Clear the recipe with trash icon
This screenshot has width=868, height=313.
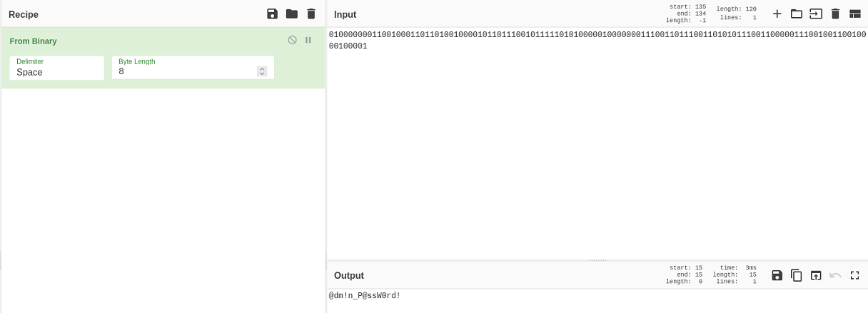pyautogui.click(x=311, y=14)
